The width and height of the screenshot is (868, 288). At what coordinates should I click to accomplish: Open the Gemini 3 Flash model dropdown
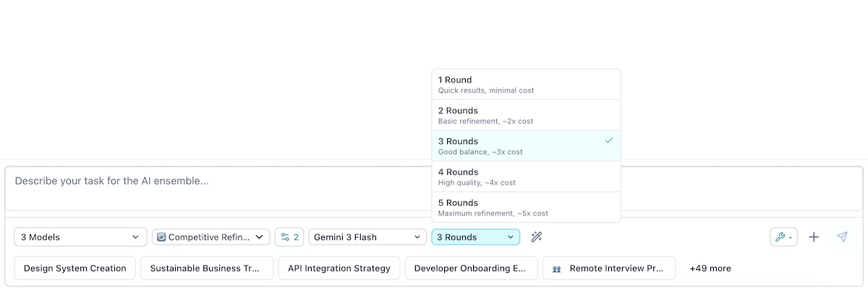pyautogui.click(x=367, y=237)
